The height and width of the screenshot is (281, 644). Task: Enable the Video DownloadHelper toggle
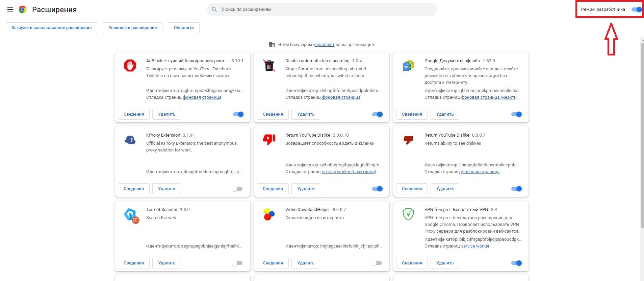(x=376, y=263)
